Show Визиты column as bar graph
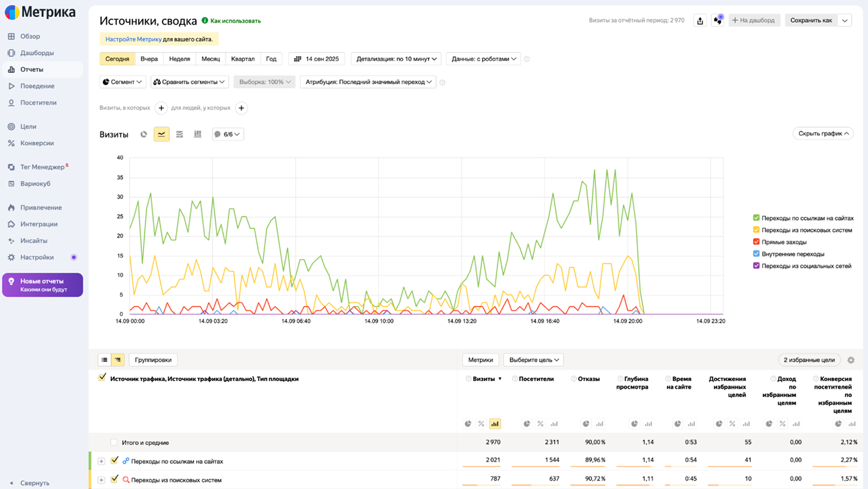Screen dimensions: 868x489 point(495,424)
